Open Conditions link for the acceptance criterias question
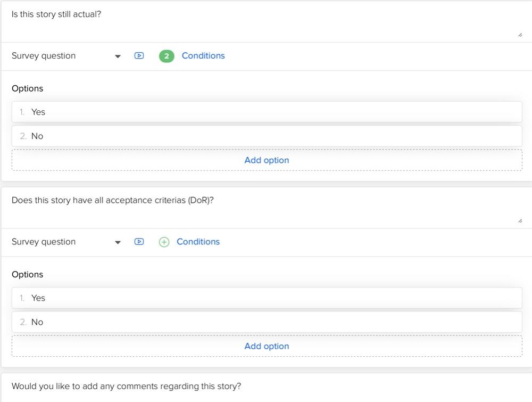 point(198,242)
